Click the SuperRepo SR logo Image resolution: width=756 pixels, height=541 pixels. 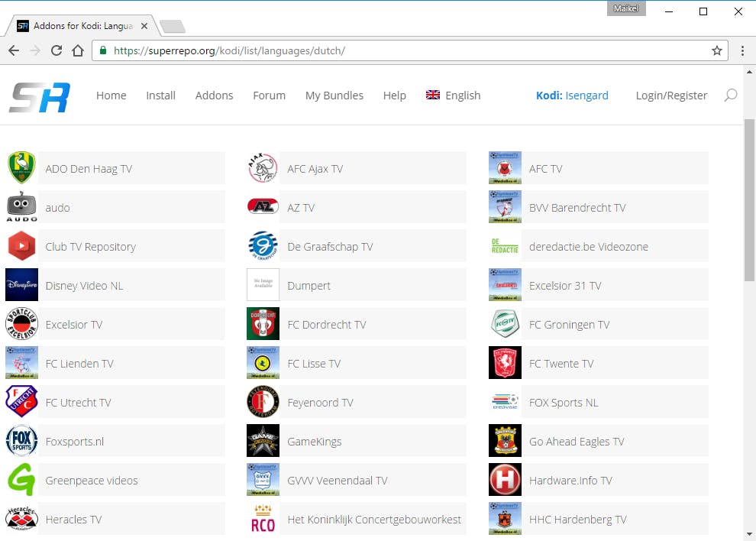pos(40,97)
